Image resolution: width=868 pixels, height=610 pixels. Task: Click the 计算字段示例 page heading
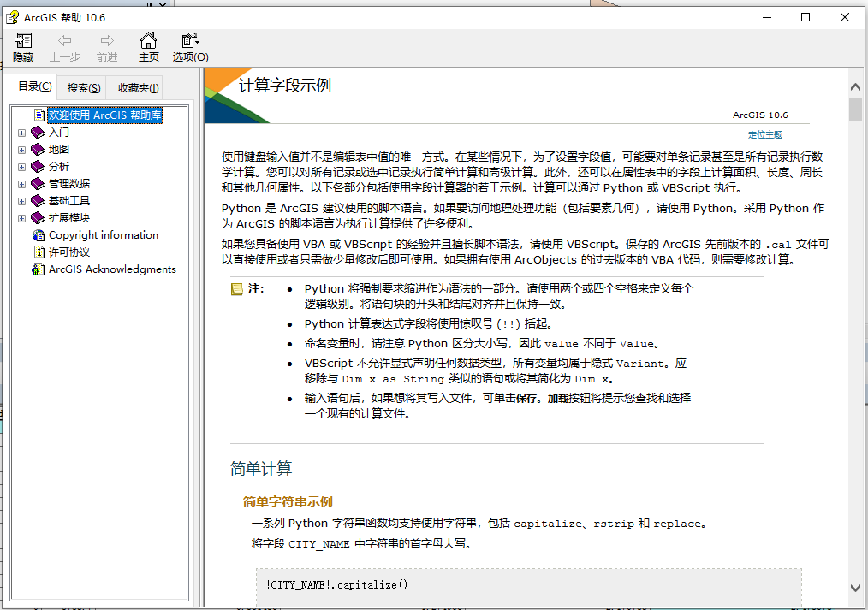pos(285,86)
